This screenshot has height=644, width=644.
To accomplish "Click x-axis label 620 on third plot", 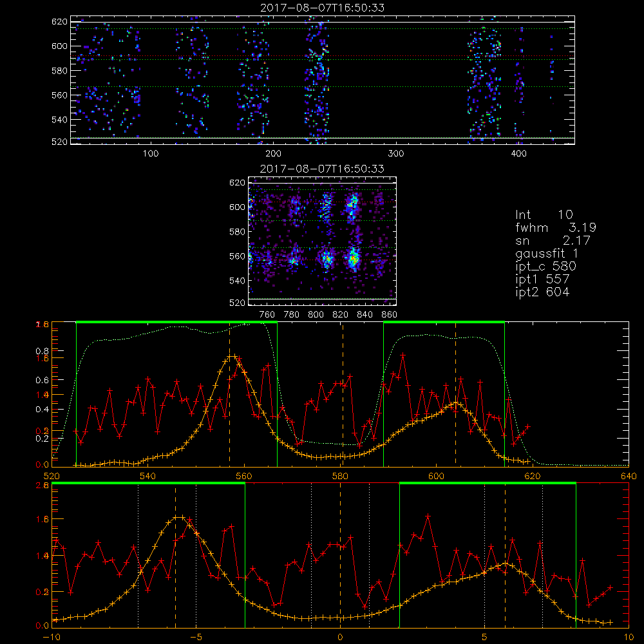I will tap(533, 477).
